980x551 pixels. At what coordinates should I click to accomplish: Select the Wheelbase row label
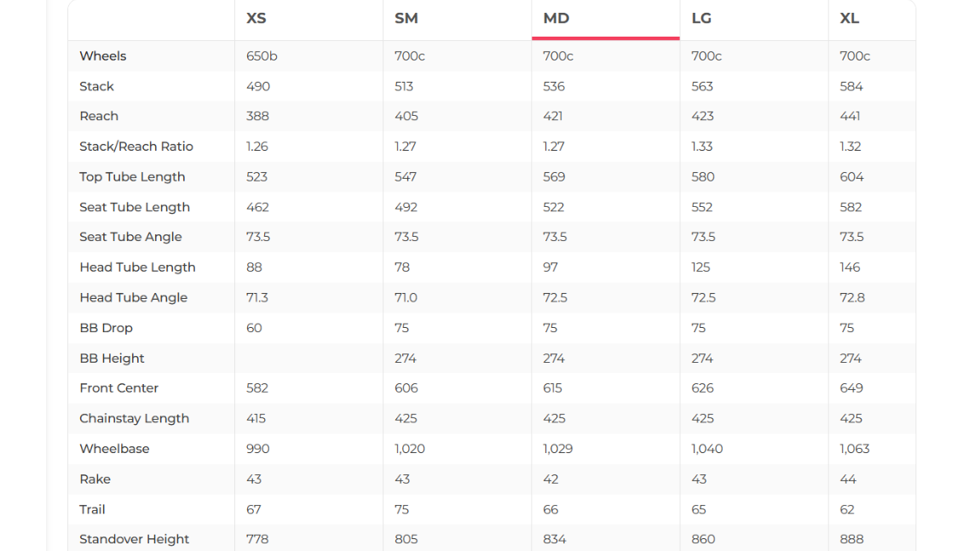point(114,449)
